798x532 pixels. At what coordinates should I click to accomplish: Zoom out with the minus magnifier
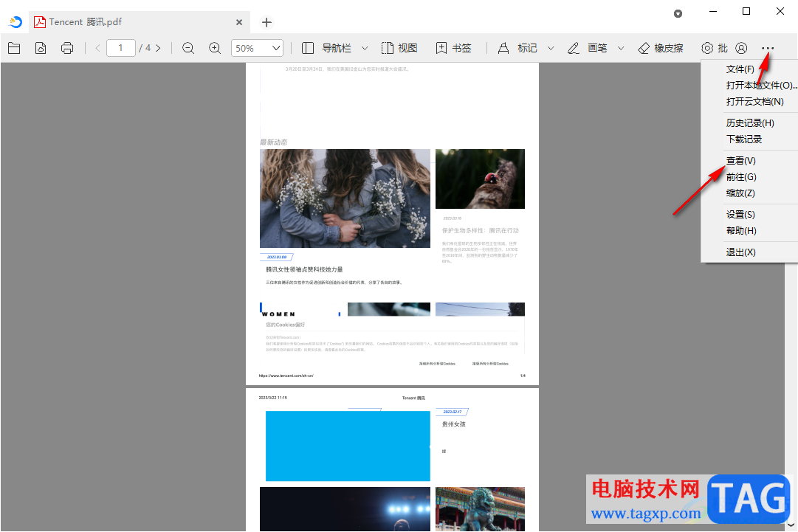pos(188,48)
